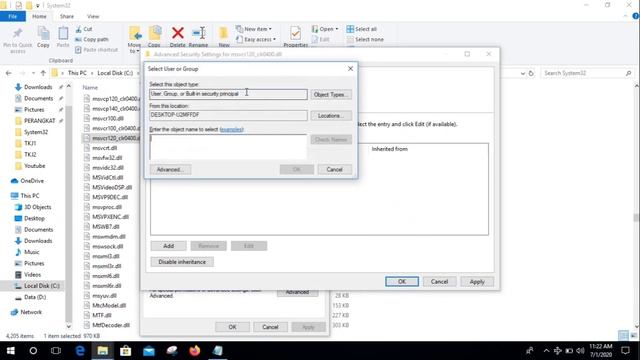This screenshot has height=360, width=640.
Task: Select Data (D:) in navigation pane
Action: click(35, 297)
